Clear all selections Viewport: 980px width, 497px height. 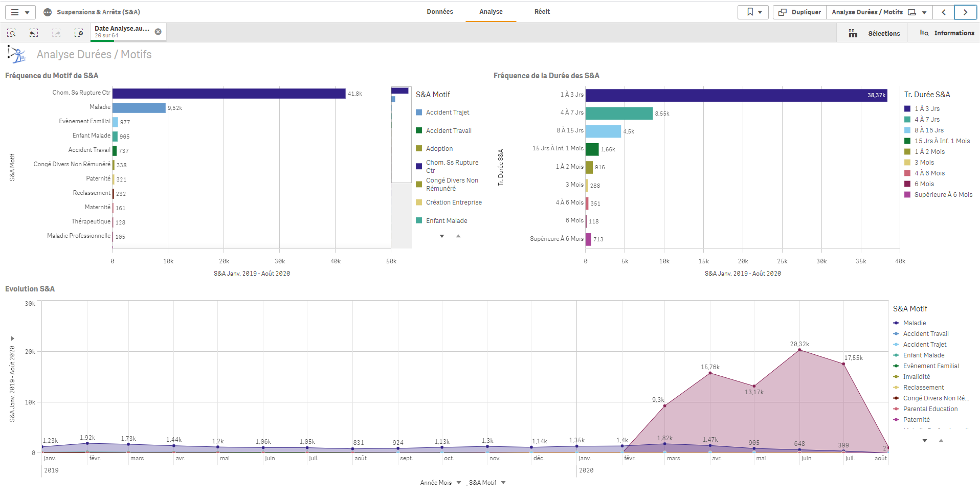(x=79, y=33)
